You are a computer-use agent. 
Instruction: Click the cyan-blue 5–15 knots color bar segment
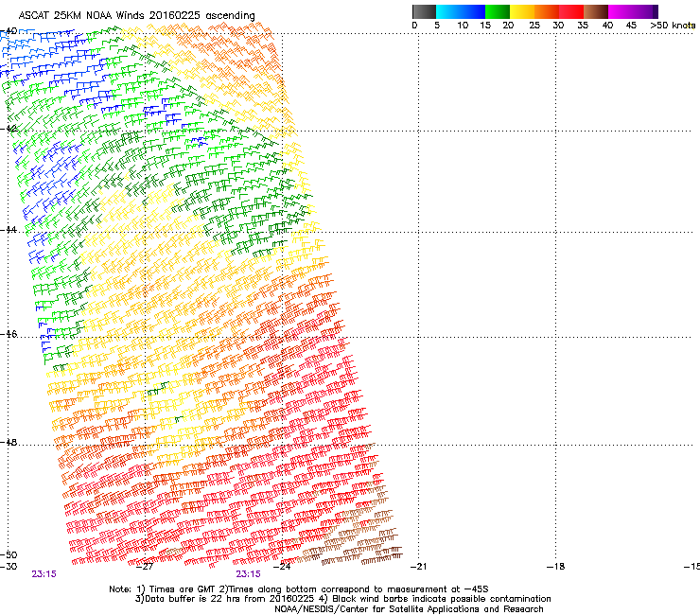point(461,11)
